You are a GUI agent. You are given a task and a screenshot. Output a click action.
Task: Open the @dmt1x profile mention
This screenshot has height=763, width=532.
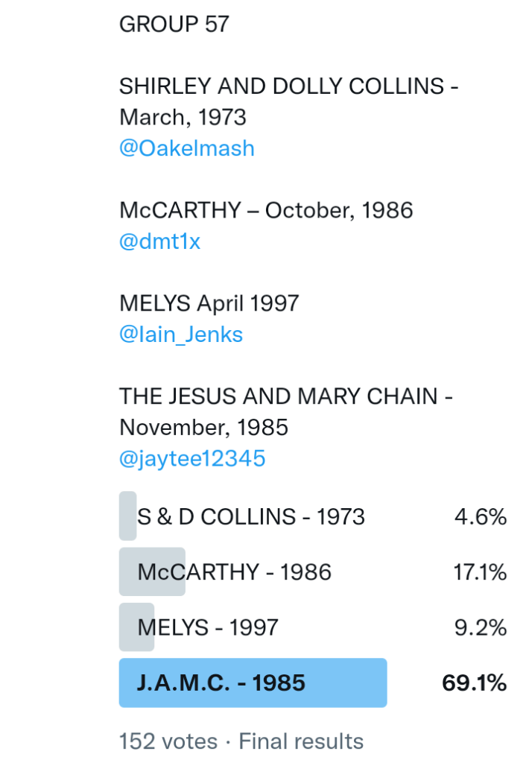pos(159,241)
